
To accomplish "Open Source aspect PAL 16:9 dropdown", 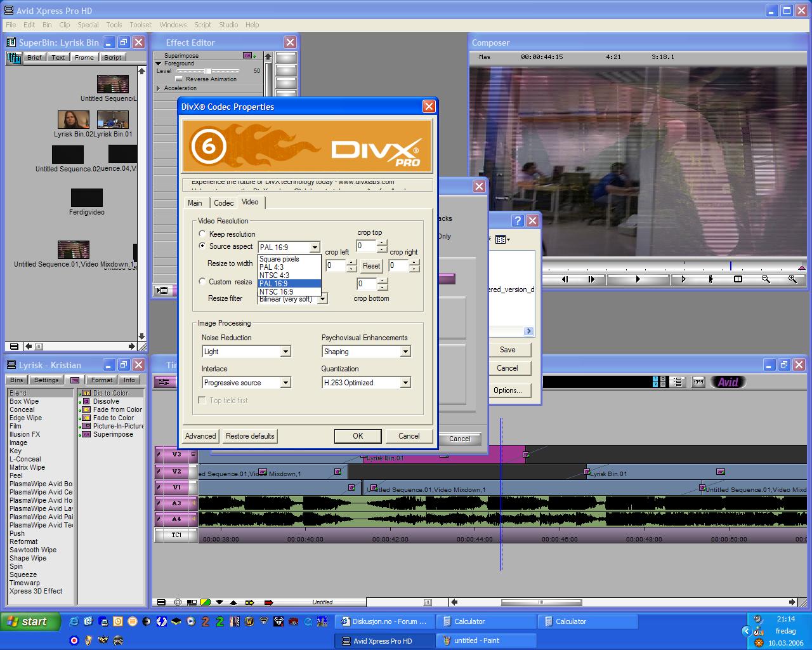I will click(315, 248).
